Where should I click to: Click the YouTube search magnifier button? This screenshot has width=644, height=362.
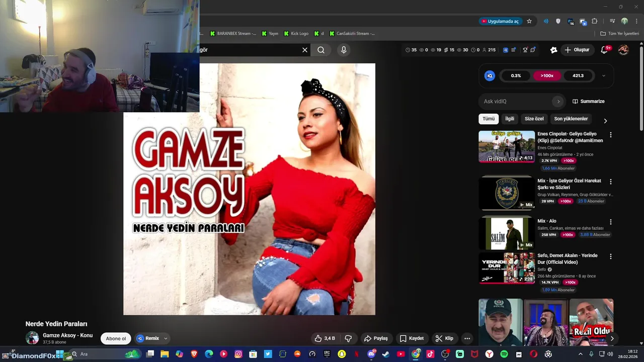[321, 50]
